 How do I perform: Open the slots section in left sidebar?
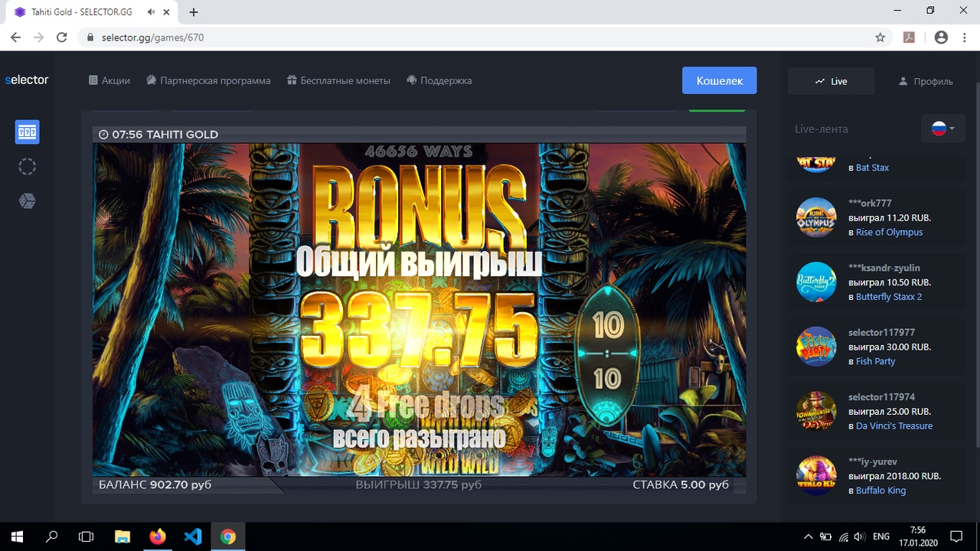27,132
